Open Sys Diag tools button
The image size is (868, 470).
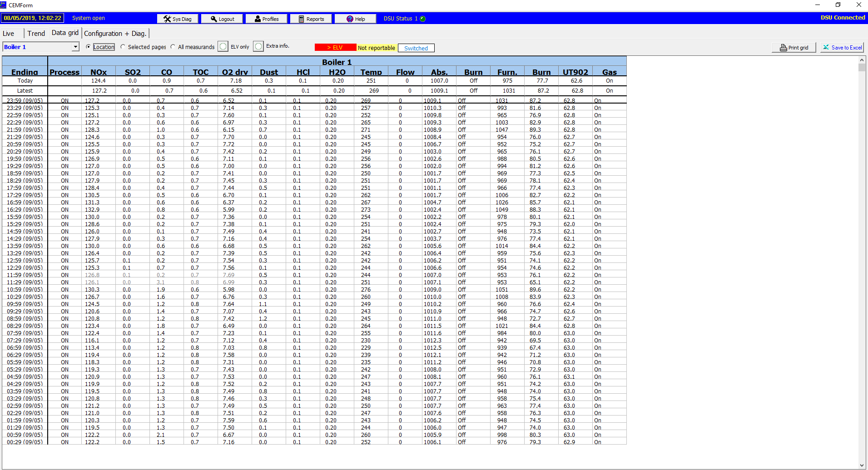[177, 19]
